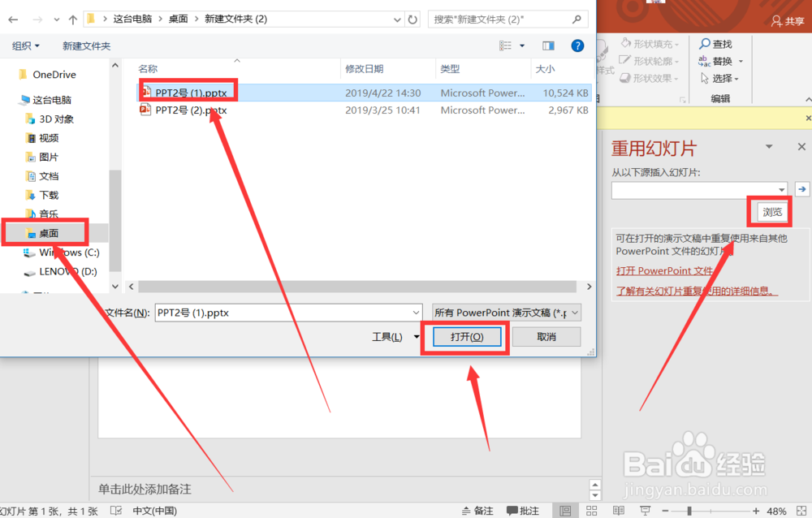Image resolution: width=812 pixels, height=518 pixels.
Task: Select the Slide Sorter view icon
Action: [x=591, y=510]
